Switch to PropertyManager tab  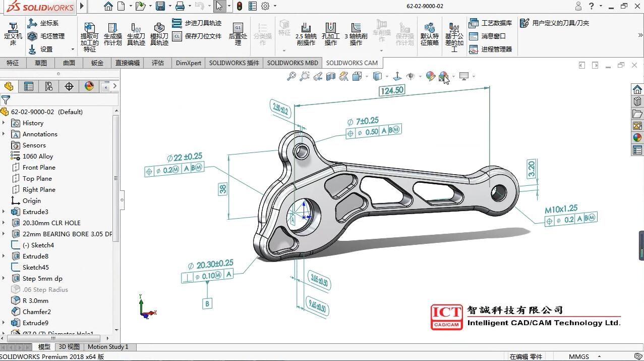[29, 86]
